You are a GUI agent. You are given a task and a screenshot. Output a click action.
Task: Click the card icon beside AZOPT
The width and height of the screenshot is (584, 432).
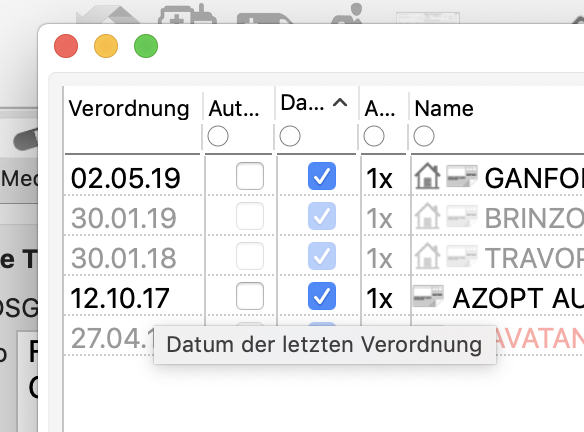point(428,296)
